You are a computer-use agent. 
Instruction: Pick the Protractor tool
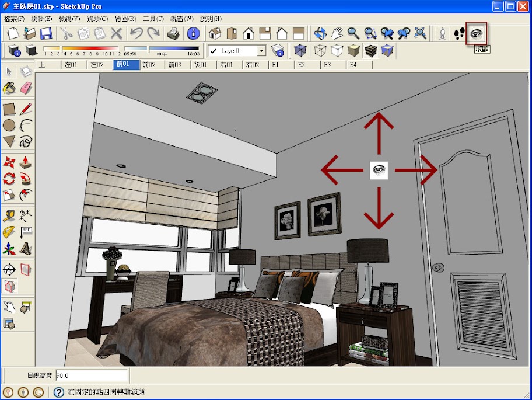coord(9,232)
